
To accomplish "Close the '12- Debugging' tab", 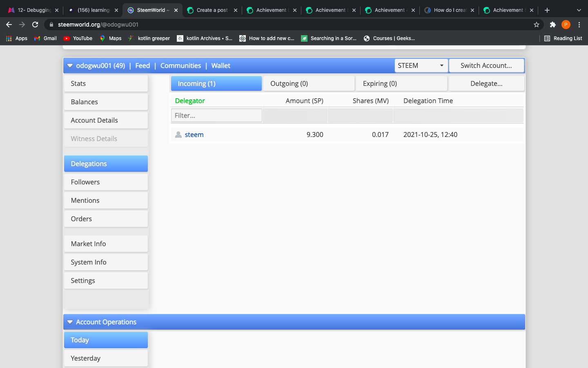I will coord(57,10).
